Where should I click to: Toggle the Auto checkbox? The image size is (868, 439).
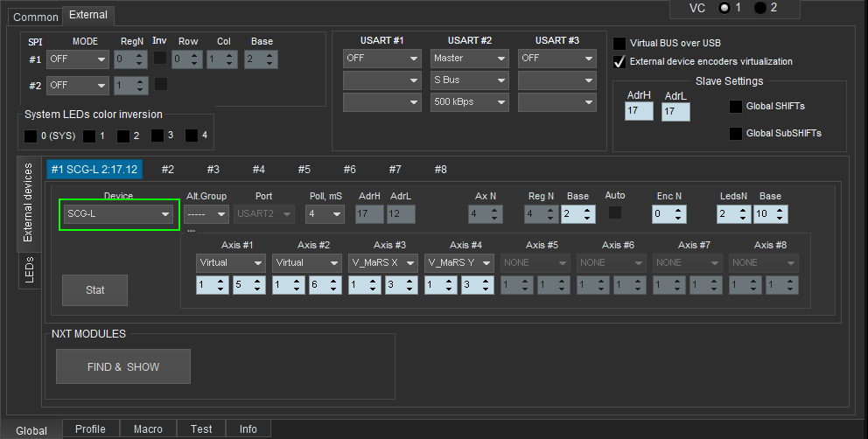pos(615,213)
